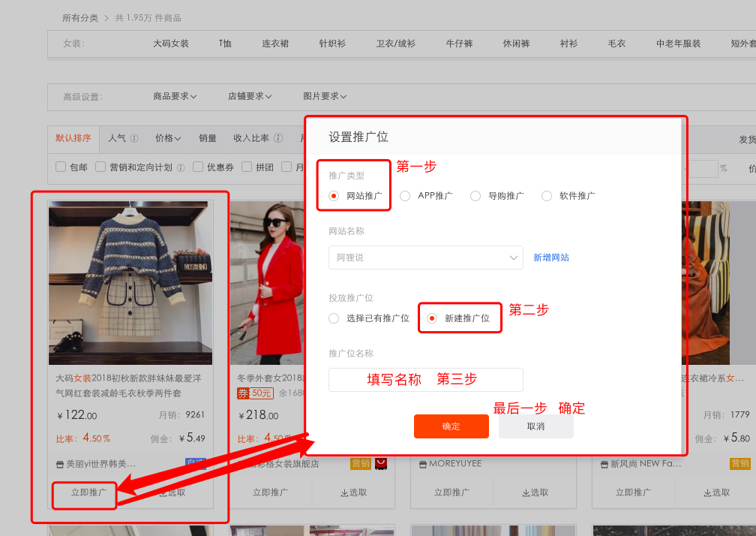Select the 网站推广 radio option
Viewport: 756px width, 536px height.
334,196
